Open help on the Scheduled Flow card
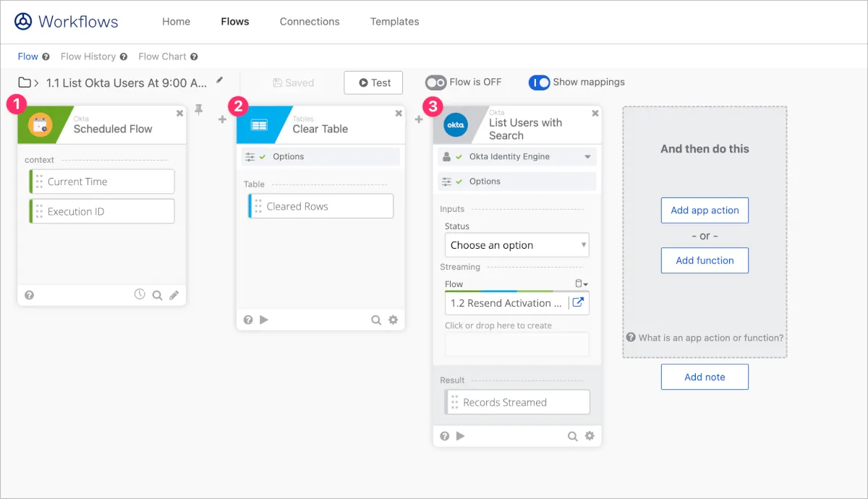Screen dimensions: 868x499 [29, 295]
